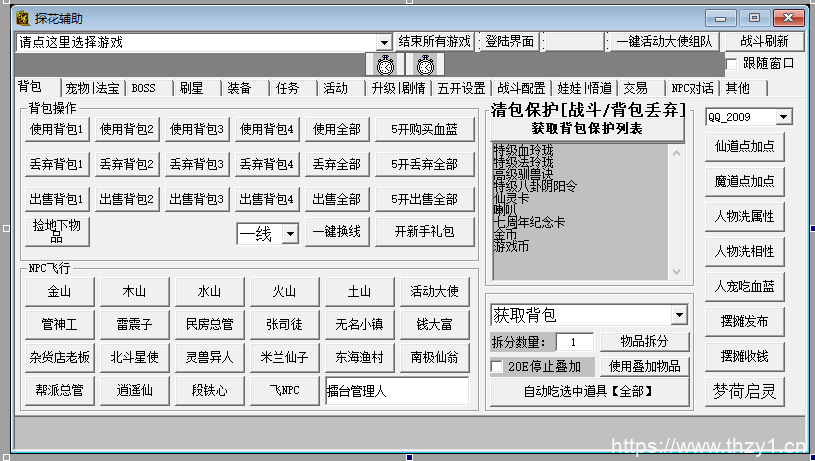
Task: Expand the 获取背包 combo box
Action: 679,315
